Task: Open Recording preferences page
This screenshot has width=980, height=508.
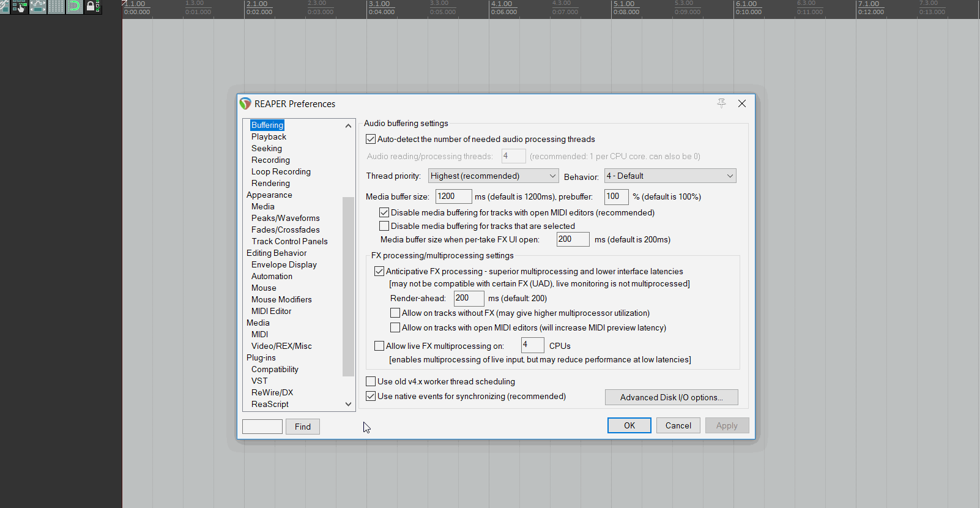Action: point(270,160)
